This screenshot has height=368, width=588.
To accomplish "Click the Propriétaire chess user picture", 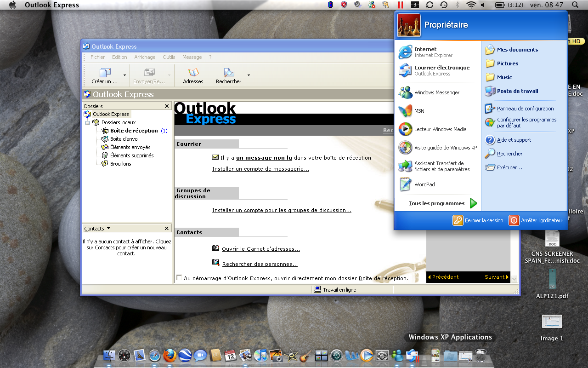I will tap(409, 25).
